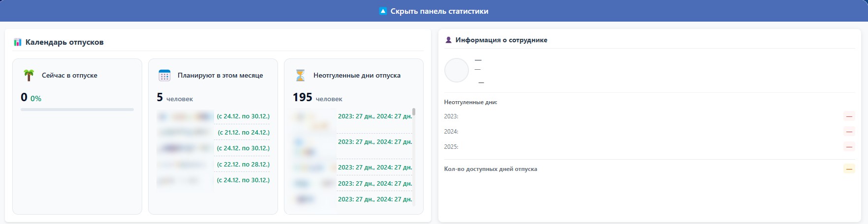Click the triangle icon in the top bar
This screenshot has width=868, height=224.
coord(383,11)
